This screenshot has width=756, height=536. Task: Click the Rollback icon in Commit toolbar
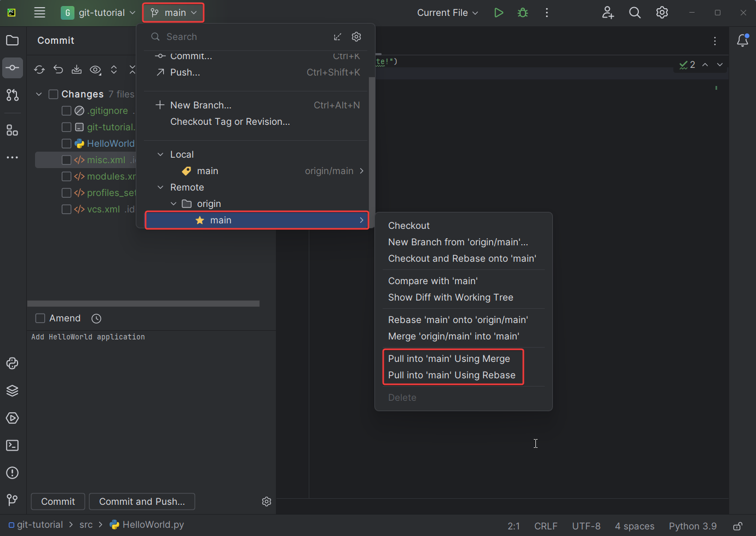58,70
